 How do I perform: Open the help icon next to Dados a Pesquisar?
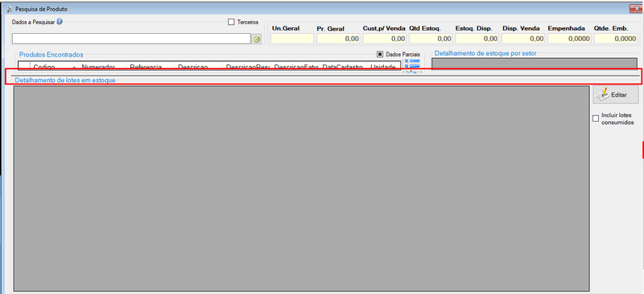pos(60,22)
